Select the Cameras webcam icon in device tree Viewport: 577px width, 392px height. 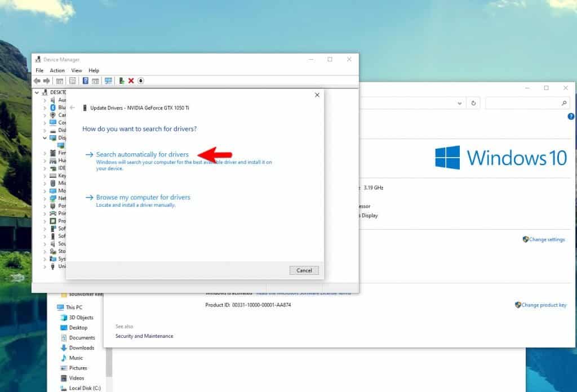(52, 115)
